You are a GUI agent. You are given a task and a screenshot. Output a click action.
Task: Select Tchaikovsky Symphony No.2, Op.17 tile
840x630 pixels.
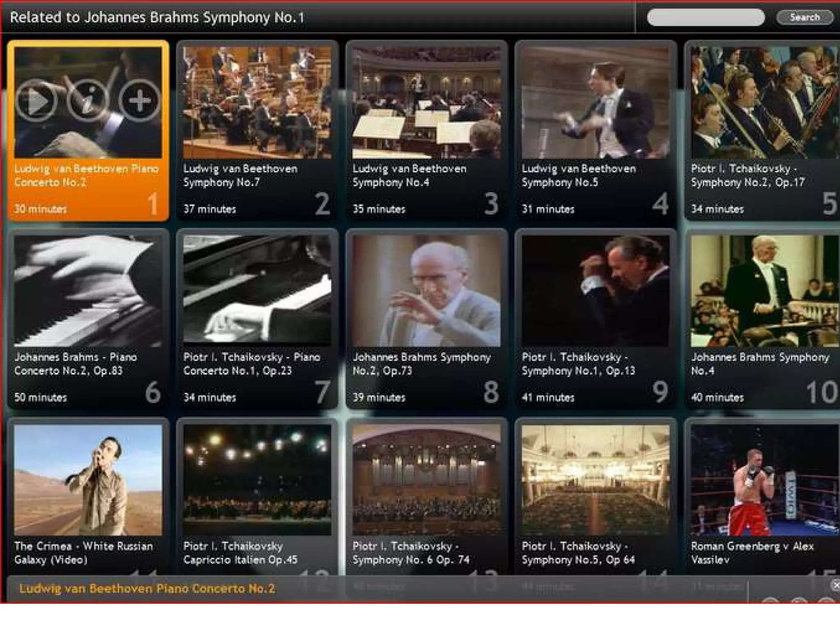click(765, 103)
